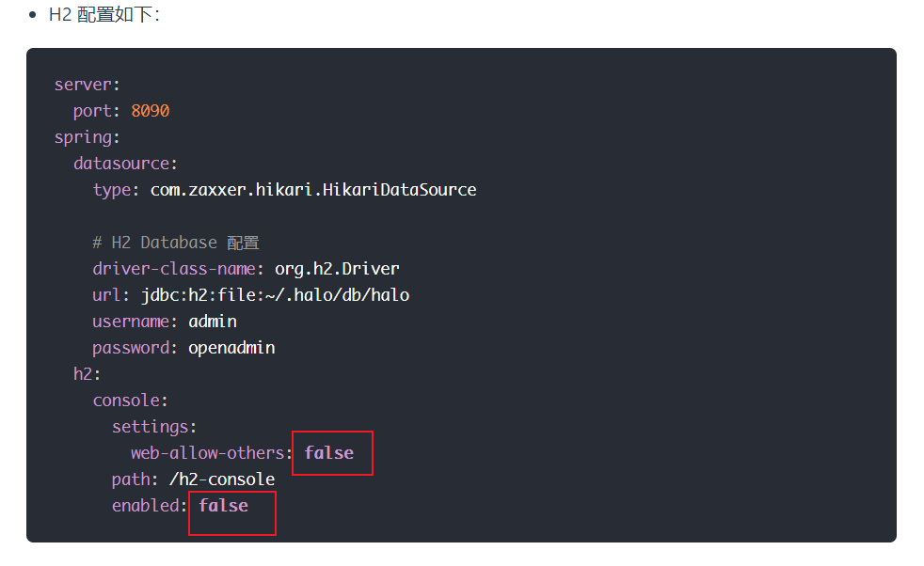The image size is (924, 566).
Task: Click the "console" key
Action: click(130, 401)
